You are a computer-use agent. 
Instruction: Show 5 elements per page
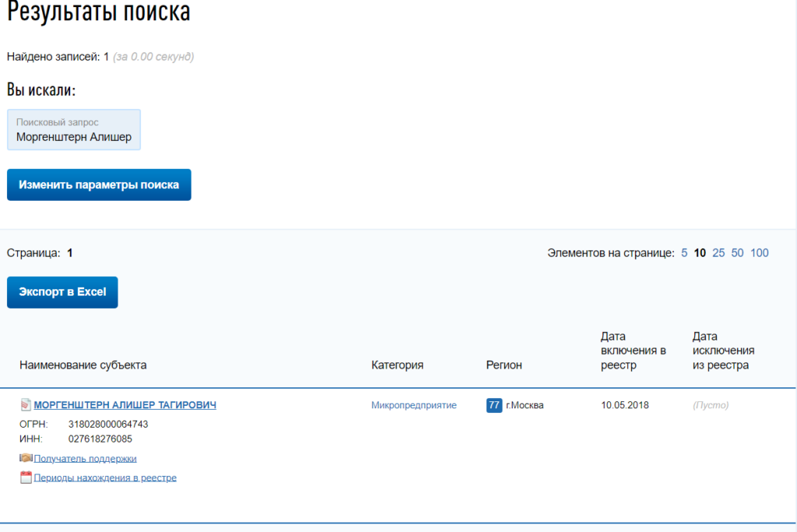684,253
